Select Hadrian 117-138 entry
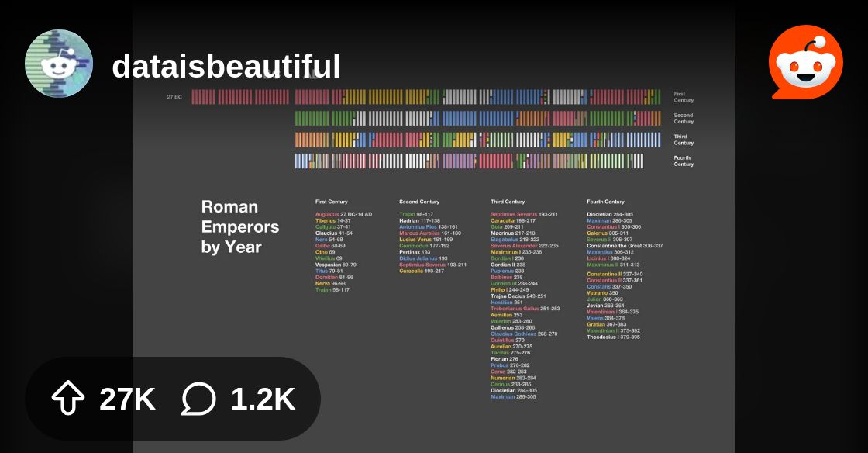The width and height of the screenshot is (868, 453). coord(419,220)
